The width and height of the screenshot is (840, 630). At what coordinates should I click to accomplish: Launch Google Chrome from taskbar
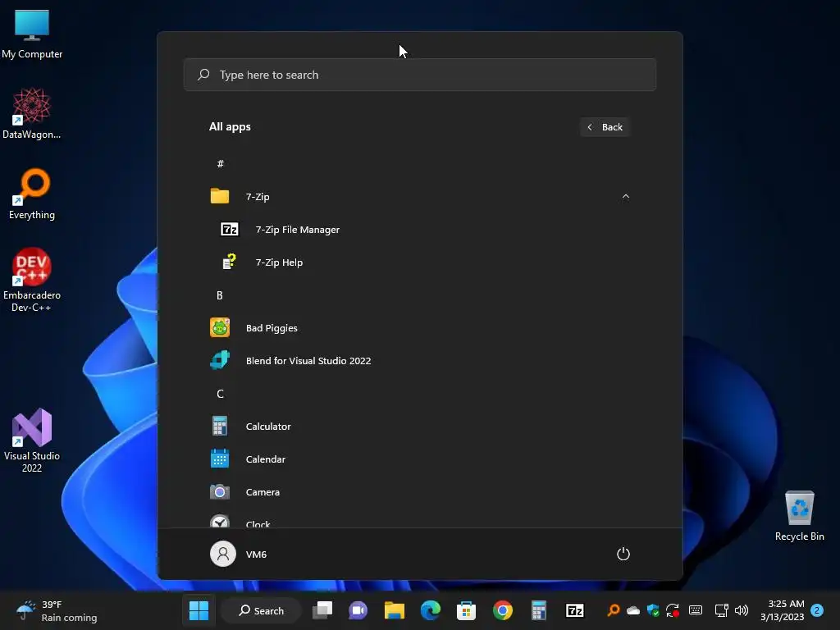click(x=503, y=610)
